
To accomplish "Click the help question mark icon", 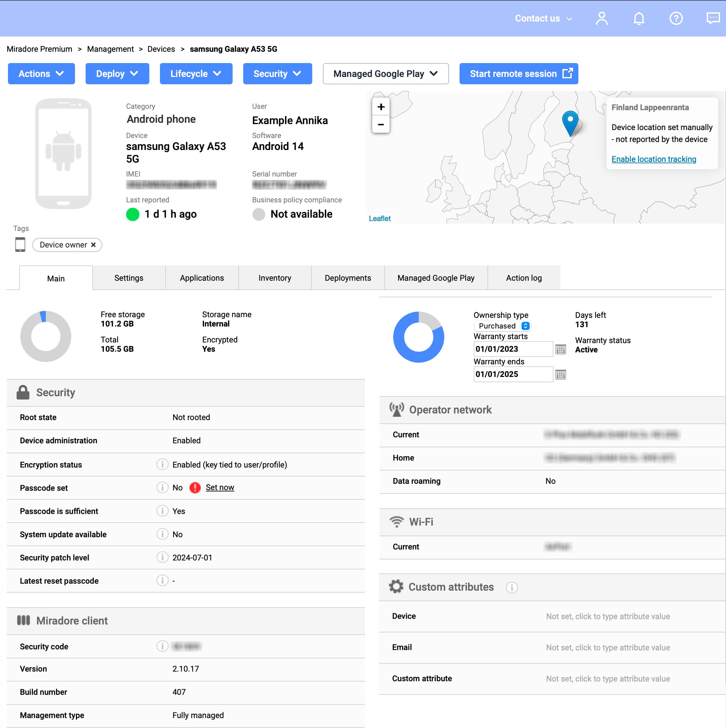I will click(x=676, y=18).
